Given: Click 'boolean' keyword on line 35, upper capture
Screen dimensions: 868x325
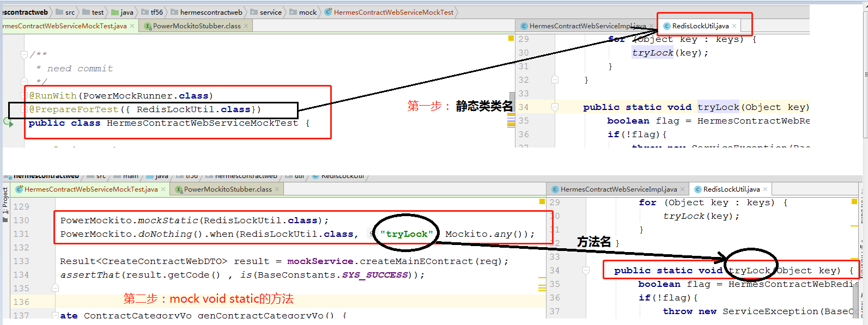Looking at the screenshot, I should (x=628, y=121).
